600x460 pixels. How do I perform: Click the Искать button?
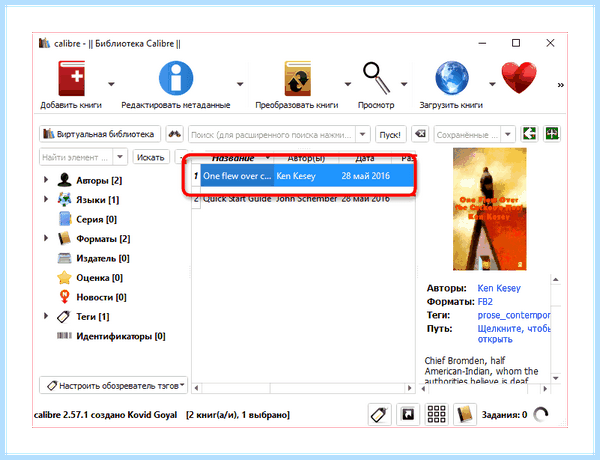click(x=151, y=157)
